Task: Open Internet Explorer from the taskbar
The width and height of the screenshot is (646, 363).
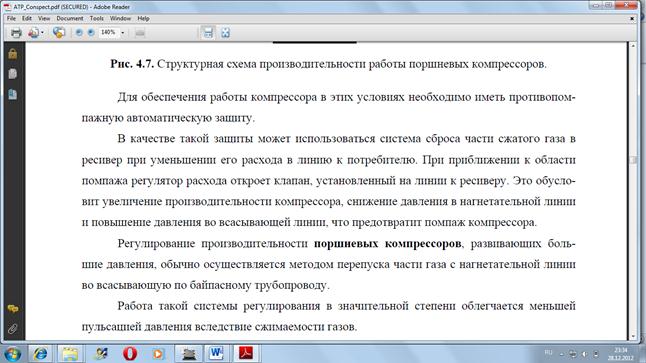Action: tap(40, 354)
